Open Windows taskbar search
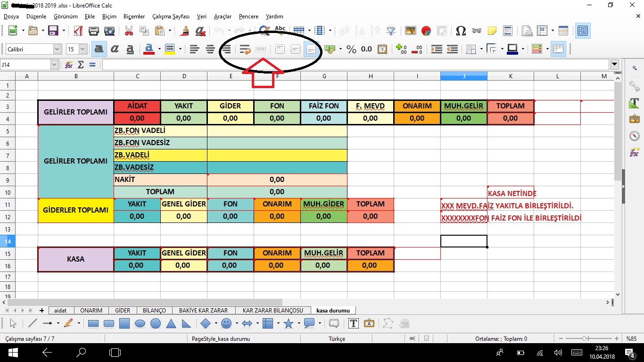 (81, 352)
